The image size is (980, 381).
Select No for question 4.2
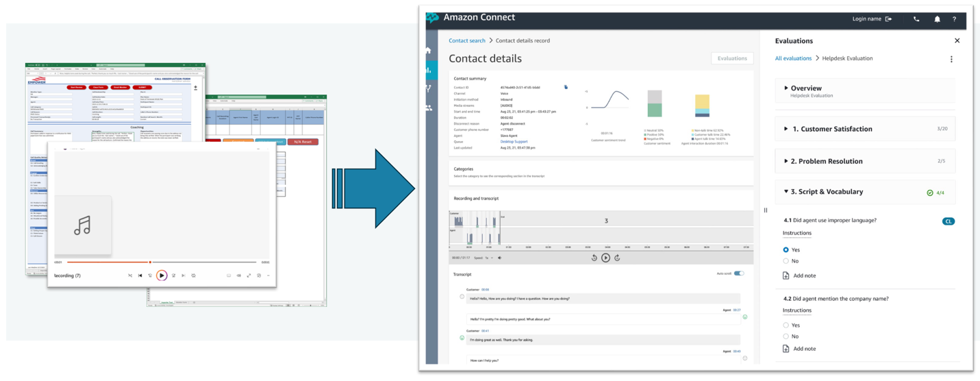coord(786,336)
